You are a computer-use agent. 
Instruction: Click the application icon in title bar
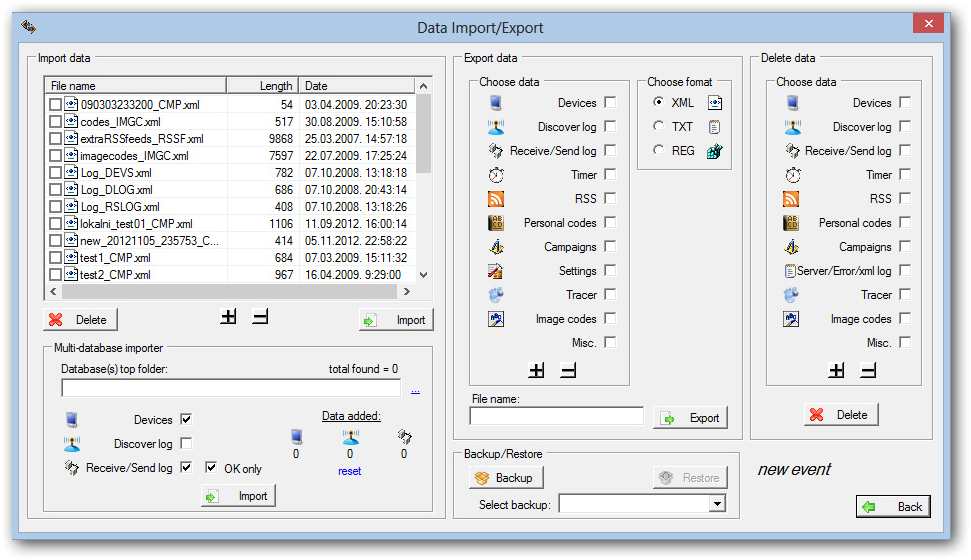(x=28, y=27)
